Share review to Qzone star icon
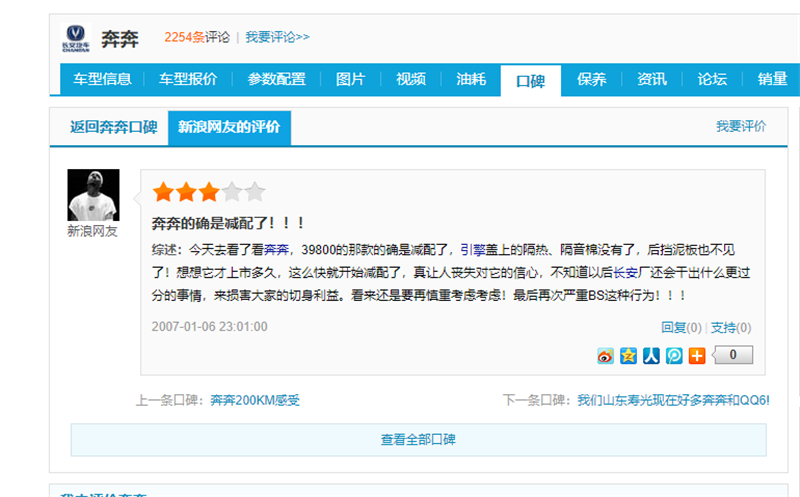Image resolution: width=800 pixels, height=497 pixels. coord(628,355)
